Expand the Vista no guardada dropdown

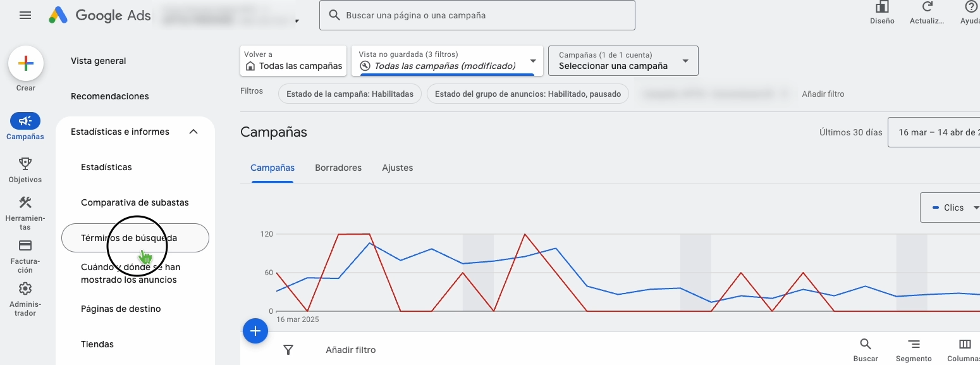(x=533, y=61)
